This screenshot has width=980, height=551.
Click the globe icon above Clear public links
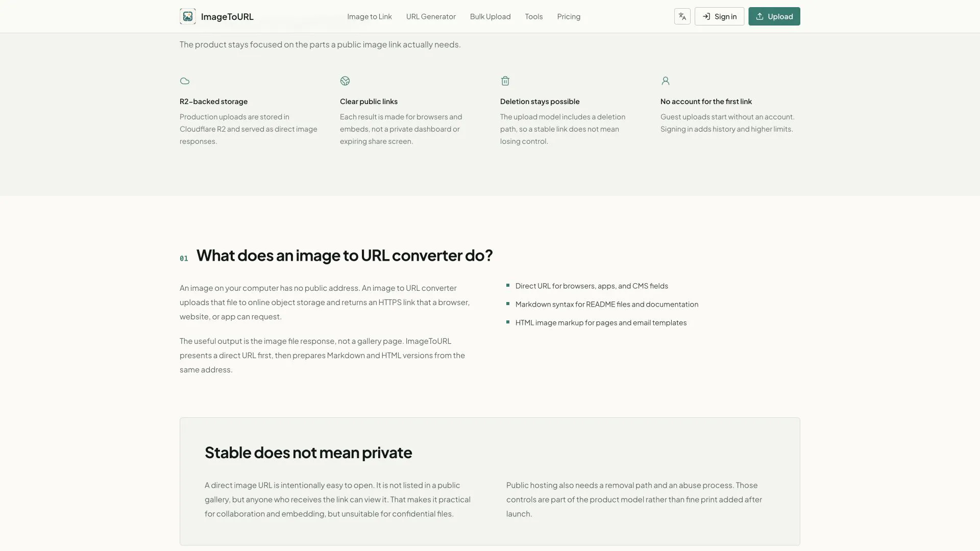(x=345, y=81)
